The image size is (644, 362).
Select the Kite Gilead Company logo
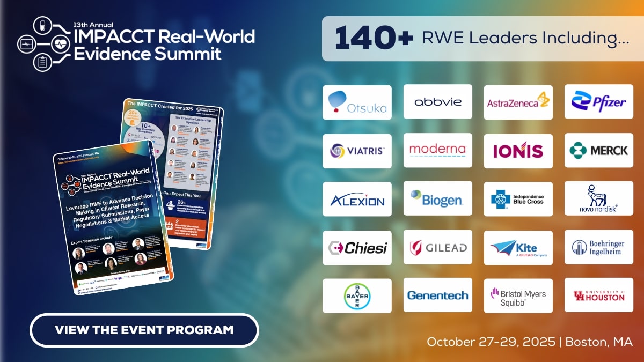[518, 247]
